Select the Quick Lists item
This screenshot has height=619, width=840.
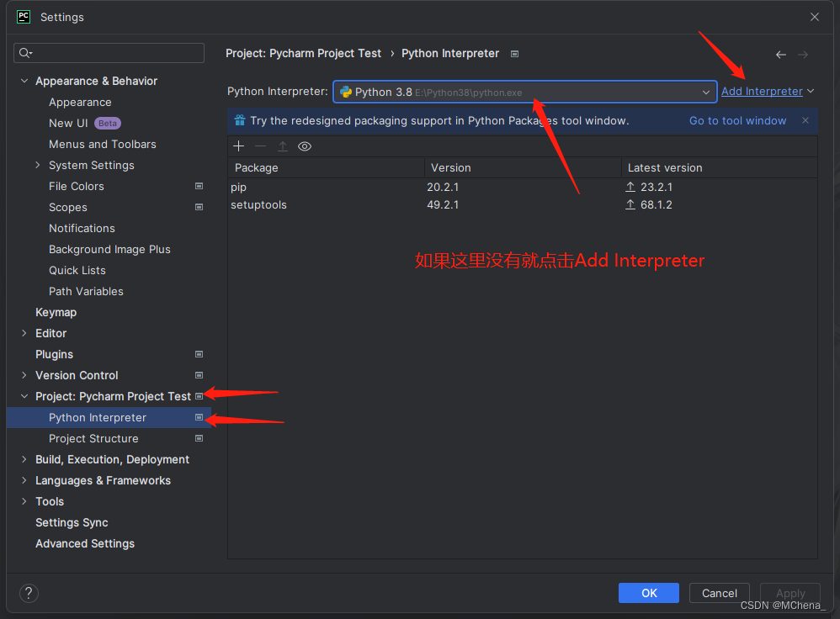pos(77,271)
